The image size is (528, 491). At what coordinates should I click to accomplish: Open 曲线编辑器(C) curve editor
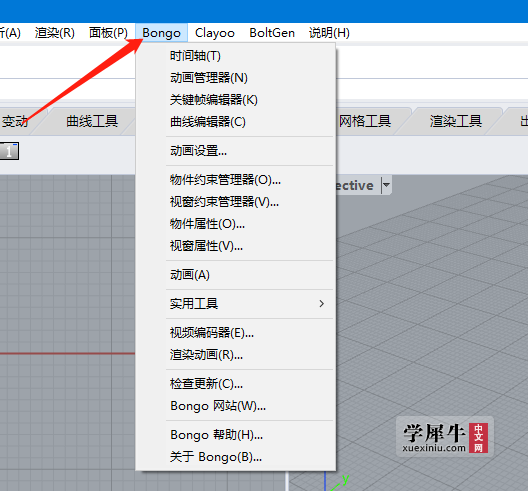[236, 122]
